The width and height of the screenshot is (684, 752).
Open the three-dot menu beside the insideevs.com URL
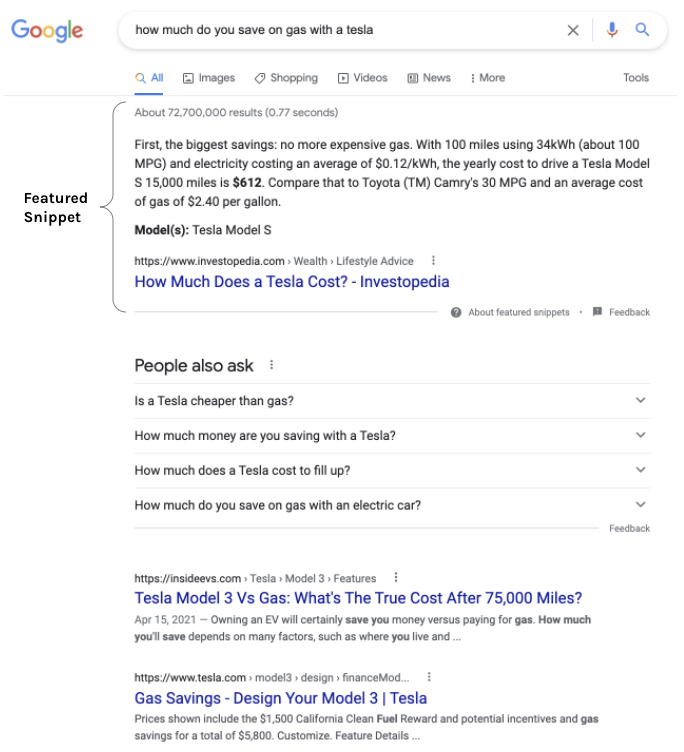pyautogui.click(x=396, y=577)
